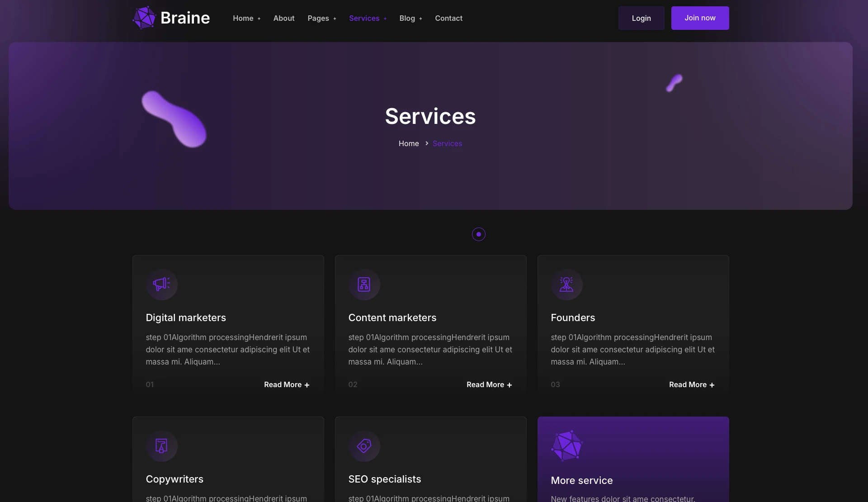868x502 pixels.
Task: Expand the Pages menu plus indicator
Action: pos(335,19)
